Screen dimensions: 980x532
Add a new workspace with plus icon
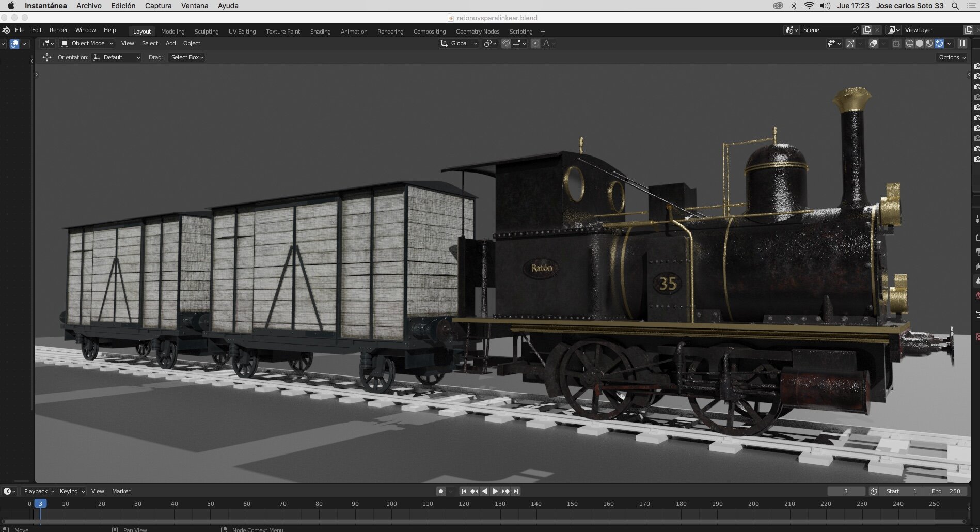pyautogui.click(x=543, y=32)
